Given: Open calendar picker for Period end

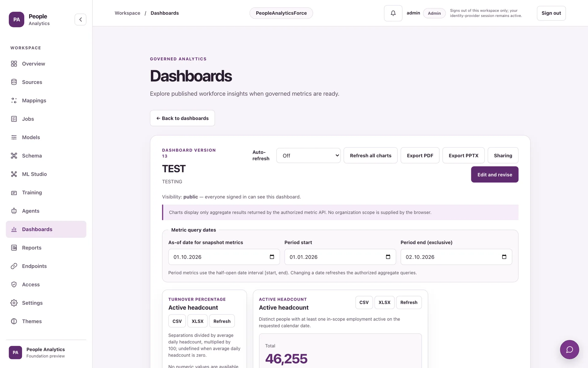Looking at the screenshot, I should [504, 257].
